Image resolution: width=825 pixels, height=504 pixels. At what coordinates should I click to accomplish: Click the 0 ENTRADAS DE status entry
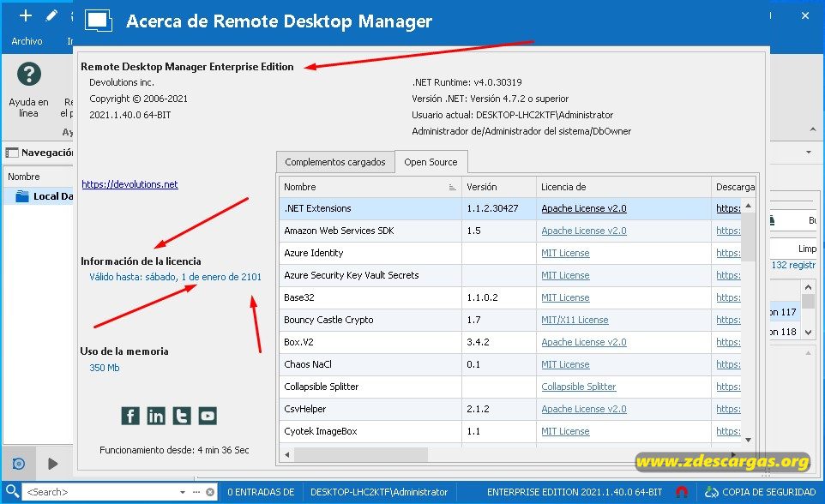261,492
